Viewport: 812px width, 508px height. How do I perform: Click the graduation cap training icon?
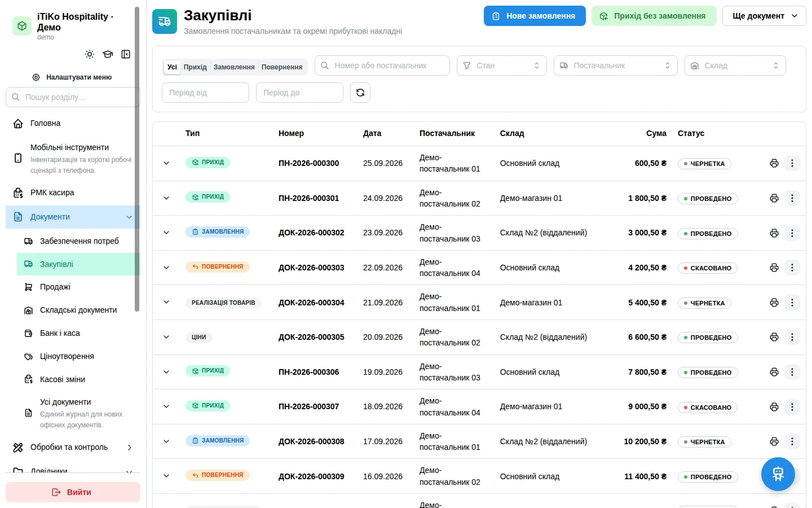[x=108, y=54]
